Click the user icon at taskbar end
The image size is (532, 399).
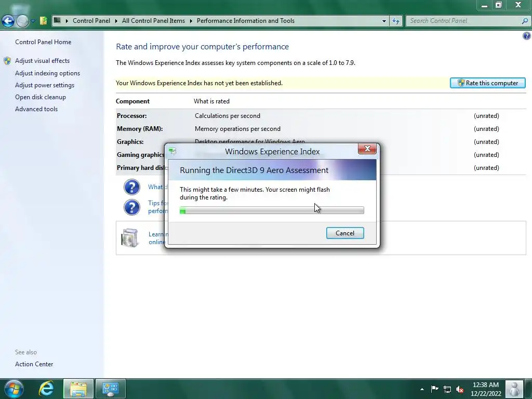click(x=514, y=389)
